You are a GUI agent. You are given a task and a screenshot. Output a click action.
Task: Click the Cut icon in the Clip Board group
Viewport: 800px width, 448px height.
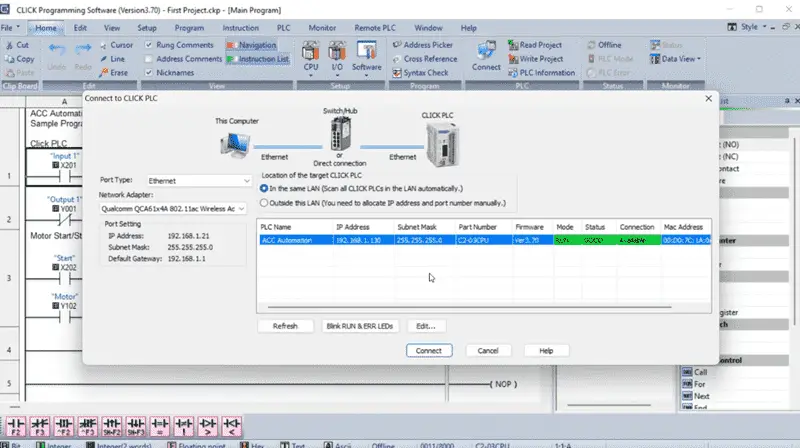coord(10,45)
